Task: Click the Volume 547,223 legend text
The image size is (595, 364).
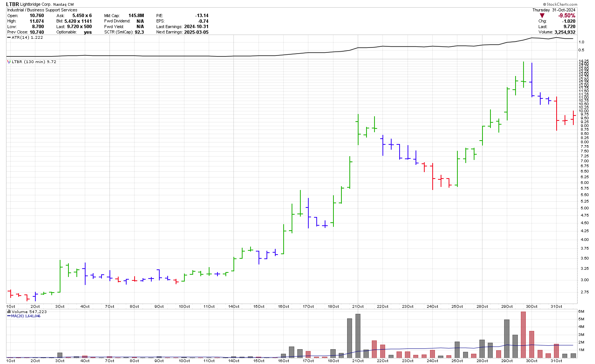Action: 29,312
